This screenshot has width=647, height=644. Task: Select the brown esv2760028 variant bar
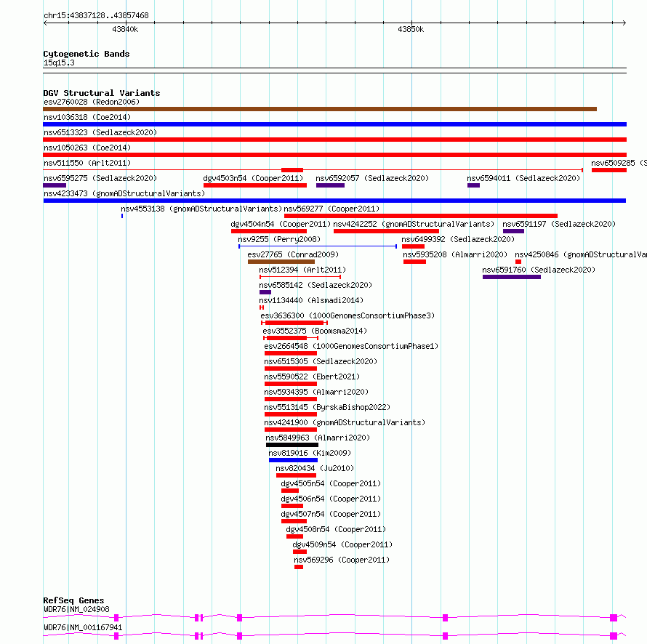tap(320, 109)
